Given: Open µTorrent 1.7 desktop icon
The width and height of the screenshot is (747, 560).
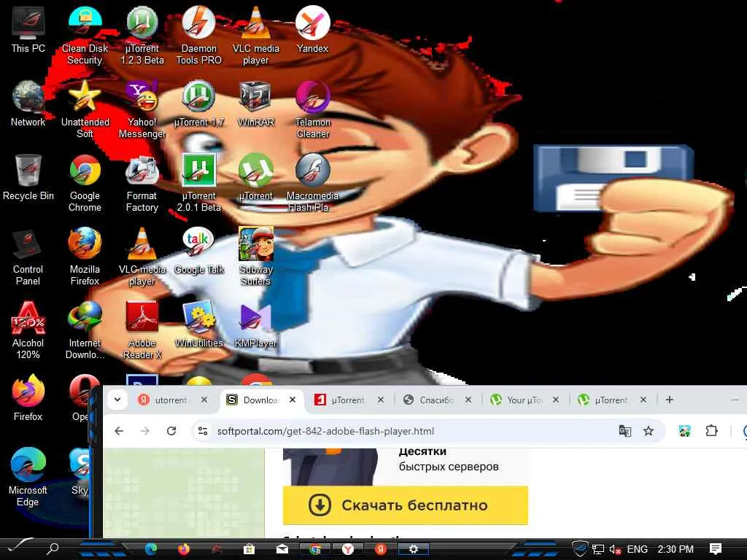Looking at the screenshot, I should tap(198, 104).
